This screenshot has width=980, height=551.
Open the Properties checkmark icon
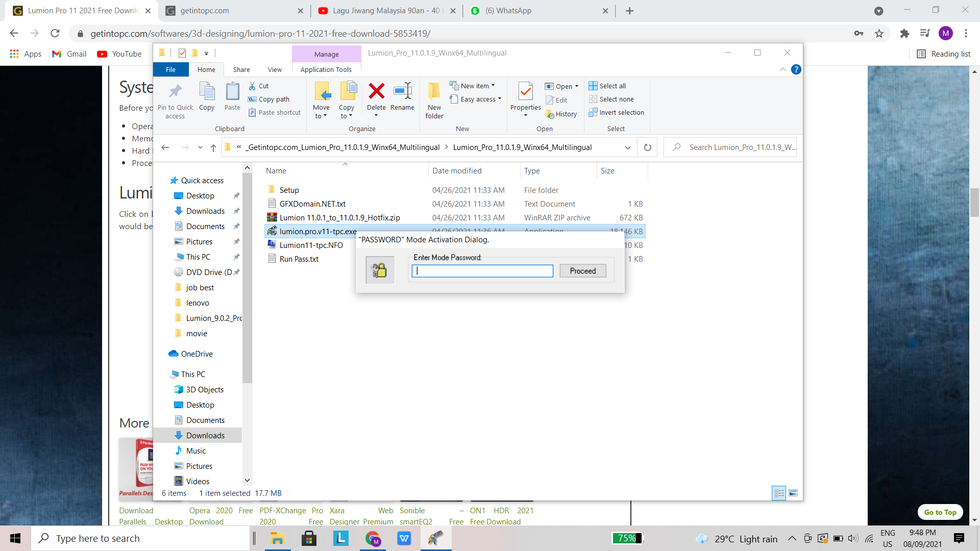[525, 92]
